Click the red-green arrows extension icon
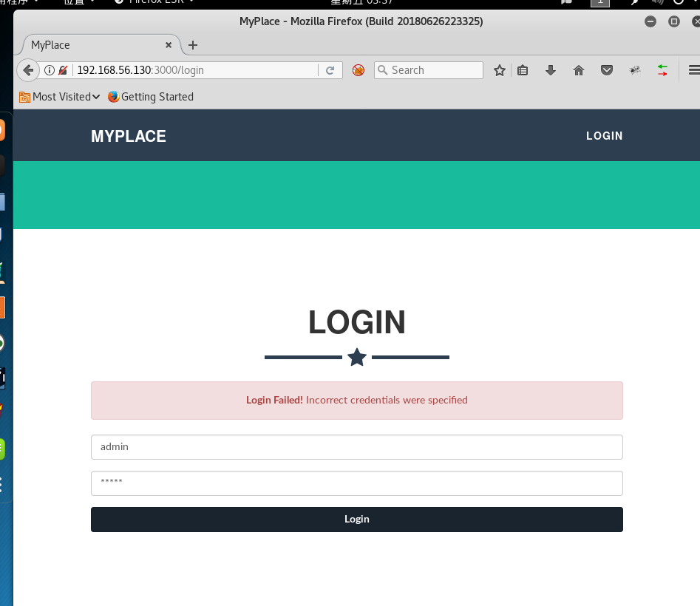Image resolution: width=700 pixels, height=606 pixels. click(x=662, y=69)
